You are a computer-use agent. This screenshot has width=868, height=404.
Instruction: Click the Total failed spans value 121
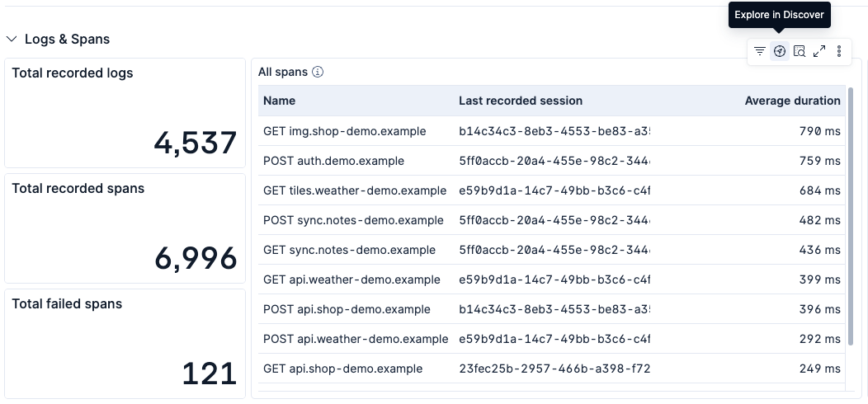pyautogui.click(x=210, y=373)
